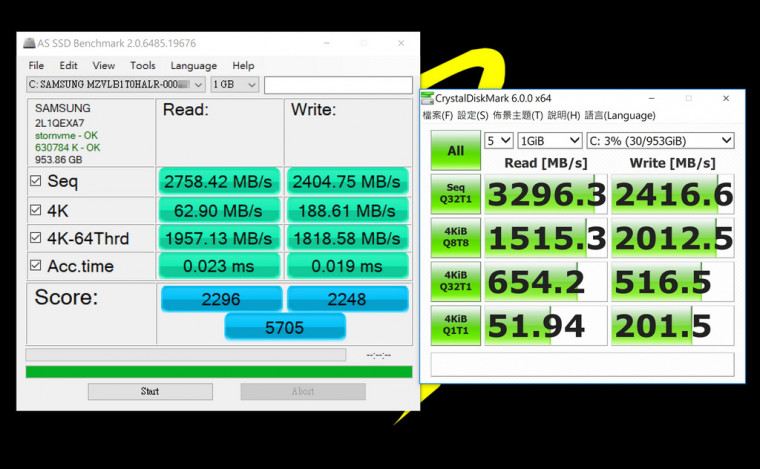This screenshot has width=760, height=469.
Task: Click the write score 2248
Action: click(348, 299)
